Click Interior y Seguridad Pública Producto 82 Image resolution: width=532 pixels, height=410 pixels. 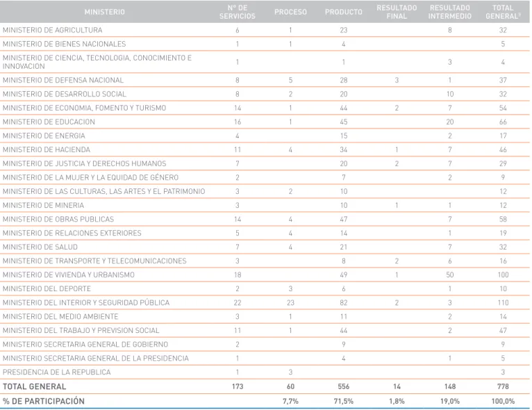pyautogui.click(x=344, y=303)
